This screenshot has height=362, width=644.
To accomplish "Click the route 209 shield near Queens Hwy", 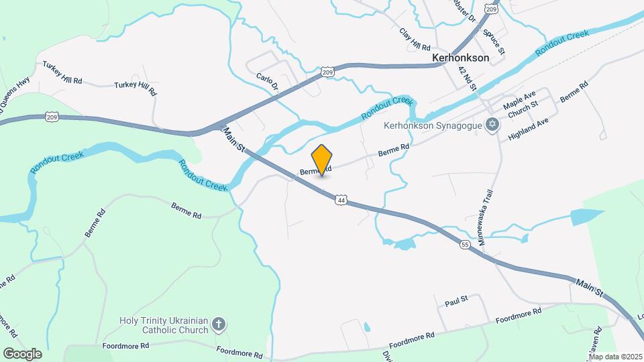I will pyautogui.click(x=52, y=117).
